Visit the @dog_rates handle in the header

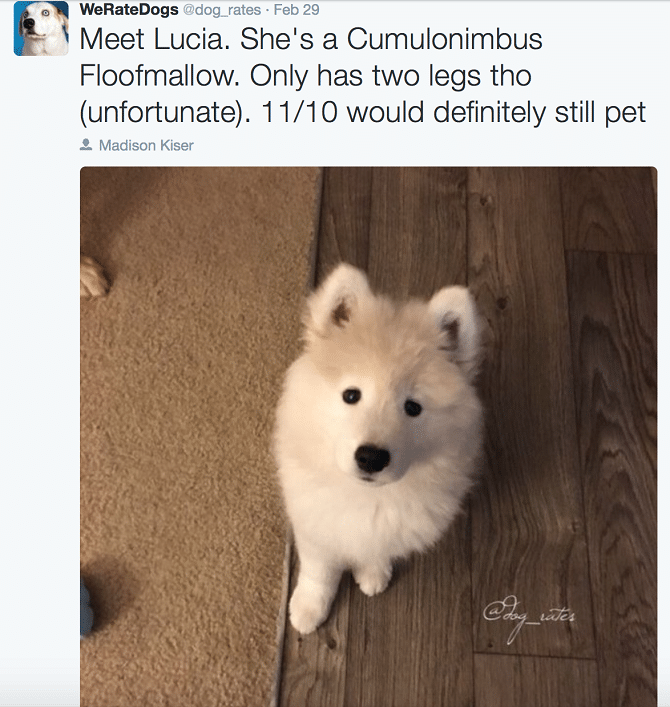tap(221, 10)
